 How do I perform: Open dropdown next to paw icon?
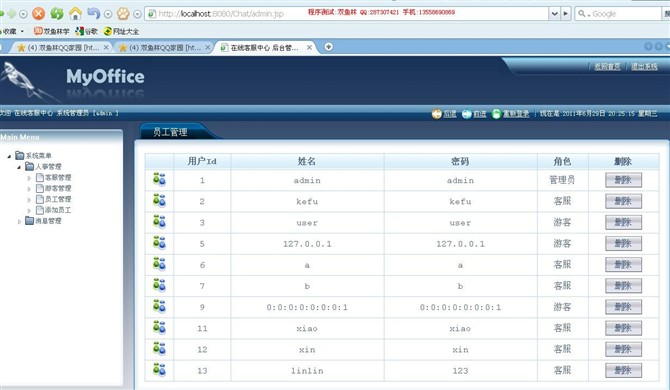pos(137,14)
